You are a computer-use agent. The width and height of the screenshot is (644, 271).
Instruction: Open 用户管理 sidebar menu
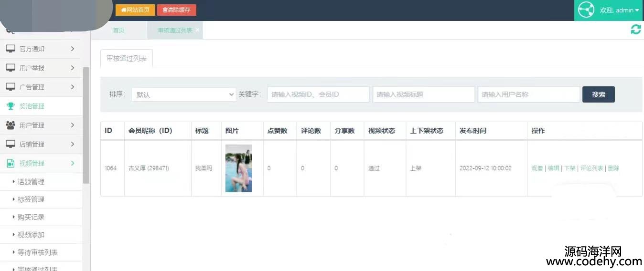(41, 125)
